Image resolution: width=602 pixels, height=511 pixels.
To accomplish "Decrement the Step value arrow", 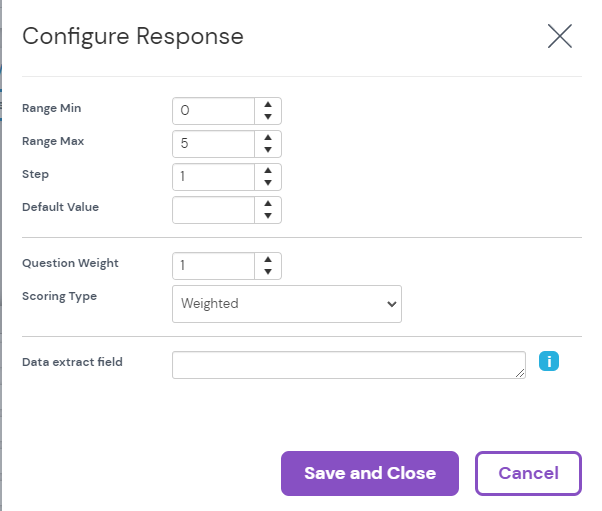I will tap(268, 183).
